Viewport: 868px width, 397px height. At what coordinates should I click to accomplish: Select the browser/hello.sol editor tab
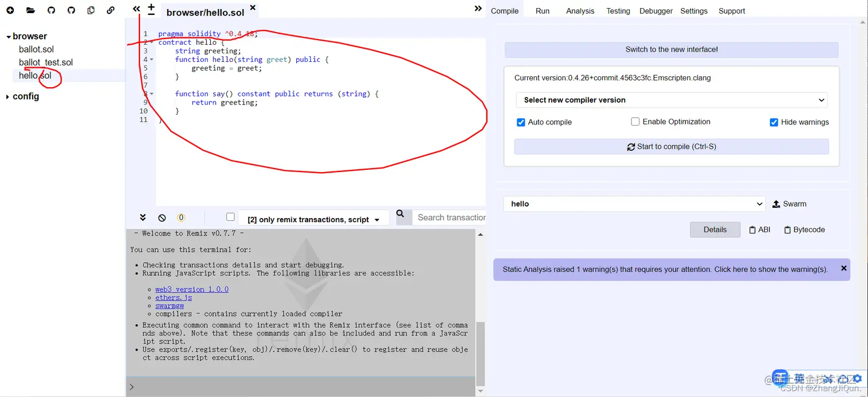point(205,12)
